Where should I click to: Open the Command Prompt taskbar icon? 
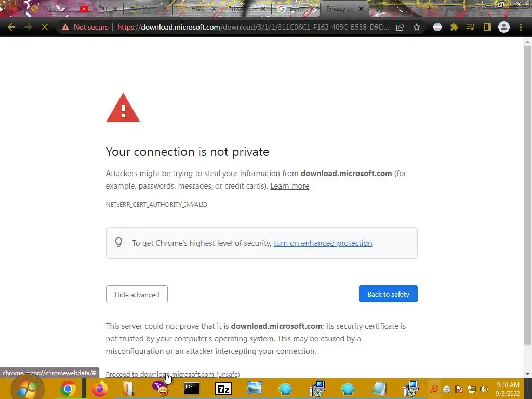[x=192, y=389]
